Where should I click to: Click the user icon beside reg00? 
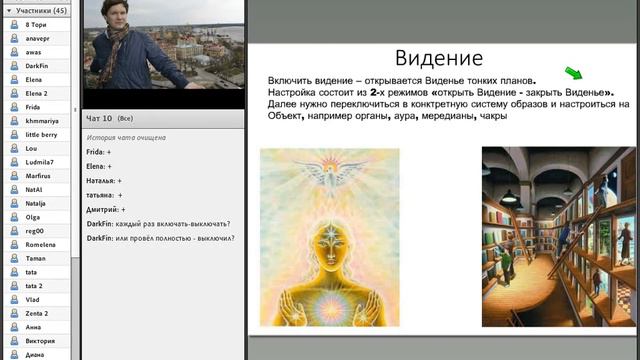pyautogui.click(x=14, y=231)
